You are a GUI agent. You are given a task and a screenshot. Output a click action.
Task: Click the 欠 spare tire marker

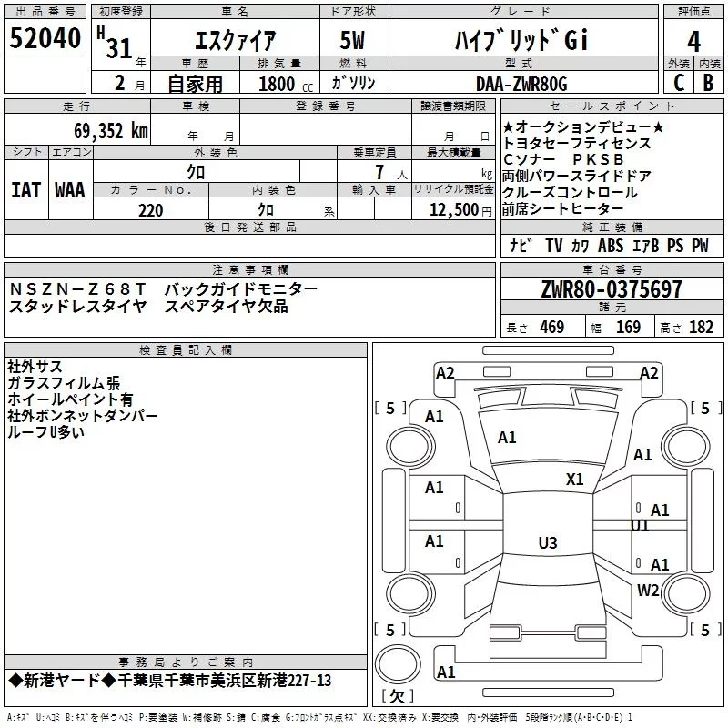(x=396, y=695)
